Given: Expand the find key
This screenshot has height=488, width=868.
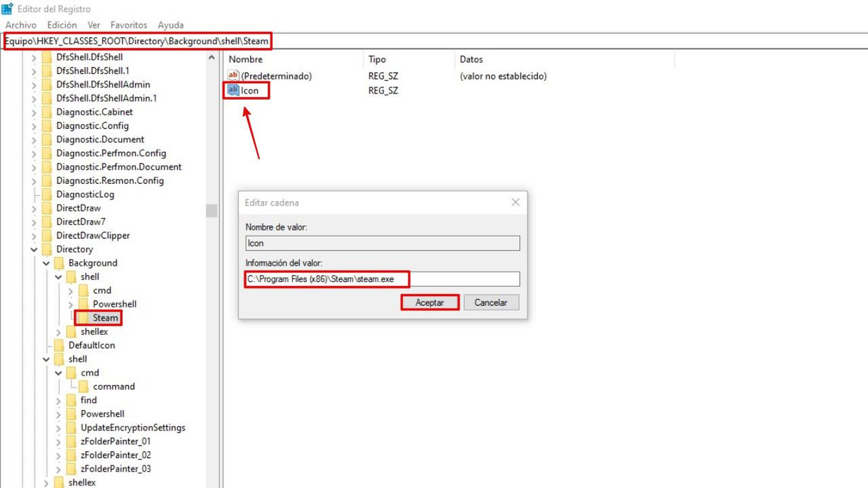Looking at the screenshot, I should pos(58,401).
